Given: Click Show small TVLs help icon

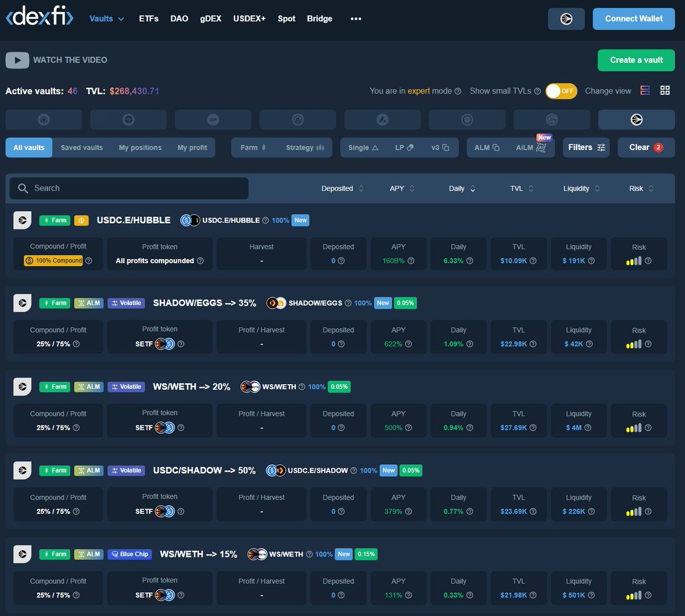Looking at the screenshot, I should pyautogui.click(x=537, y=91).
